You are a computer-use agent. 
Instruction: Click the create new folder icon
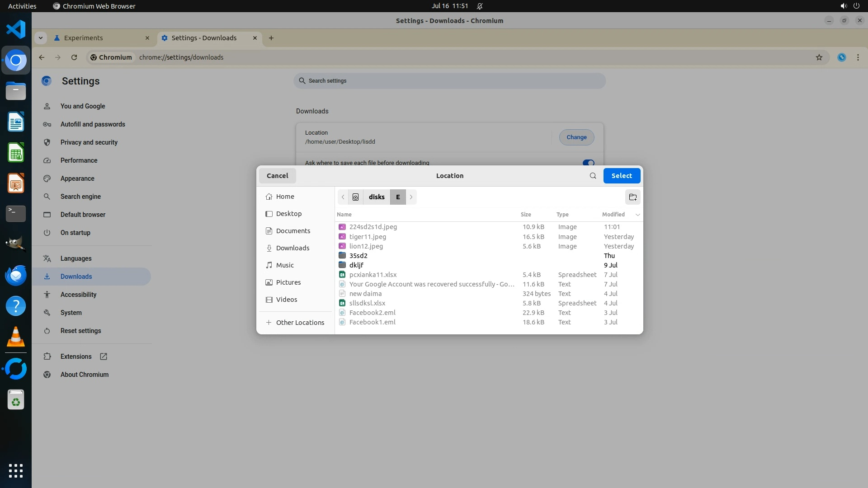tap(632, 197)
